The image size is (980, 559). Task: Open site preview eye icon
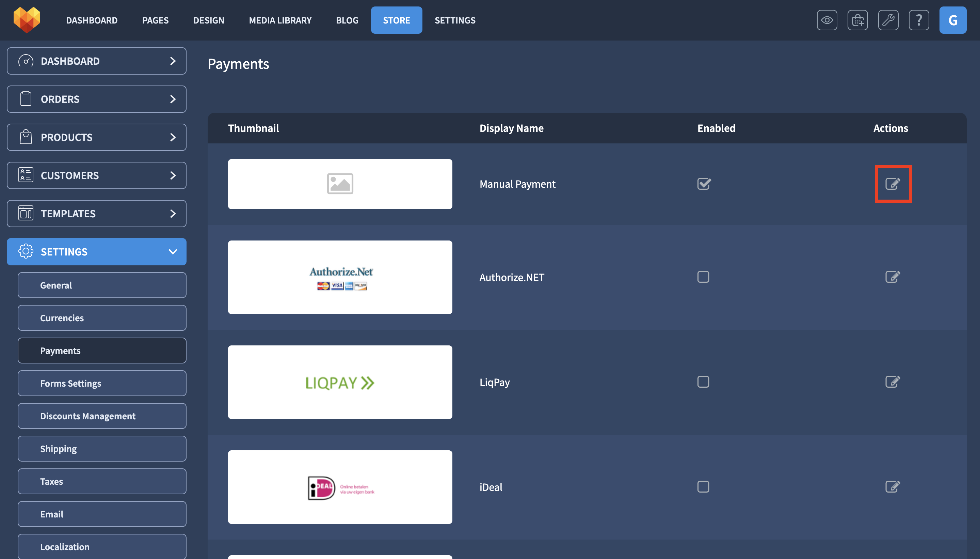pos(826,20)
